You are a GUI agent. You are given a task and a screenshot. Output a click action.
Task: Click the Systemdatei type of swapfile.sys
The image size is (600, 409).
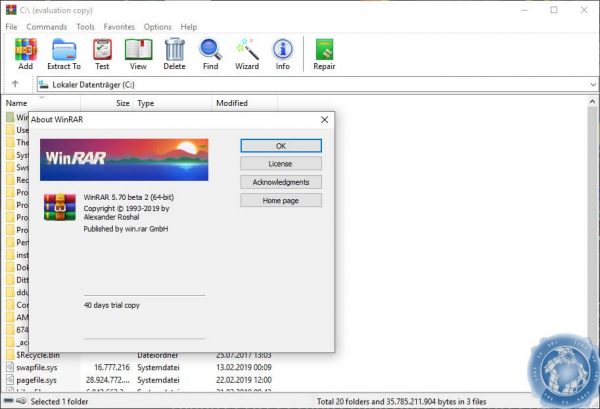[158, 367]
